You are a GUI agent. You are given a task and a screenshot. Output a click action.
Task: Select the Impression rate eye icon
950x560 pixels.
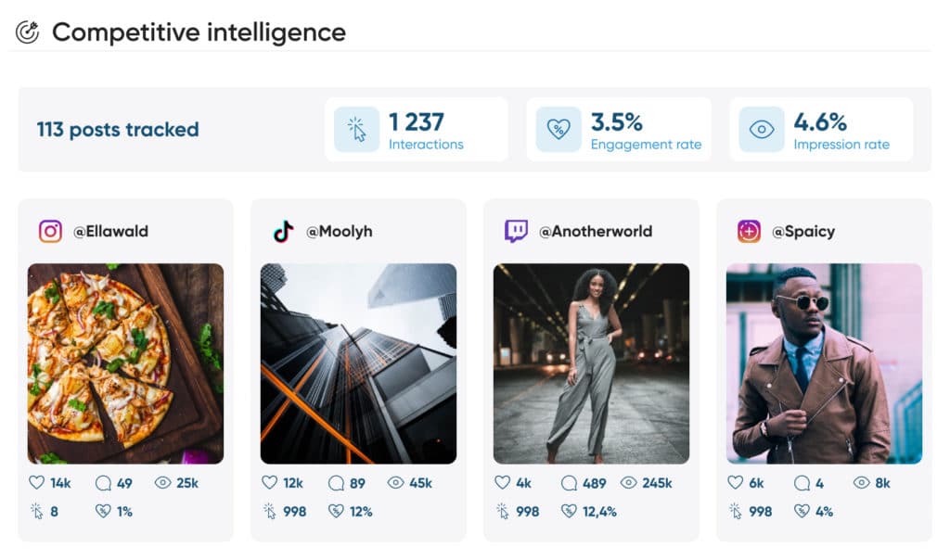pyautogui.click(x=761, y=129)
